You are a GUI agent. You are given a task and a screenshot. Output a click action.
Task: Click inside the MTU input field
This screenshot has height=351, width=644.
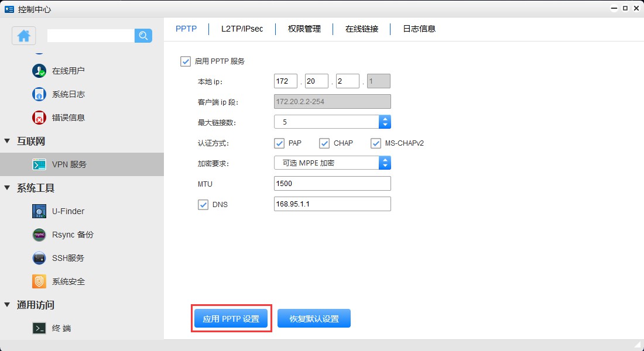click(331, 183)
